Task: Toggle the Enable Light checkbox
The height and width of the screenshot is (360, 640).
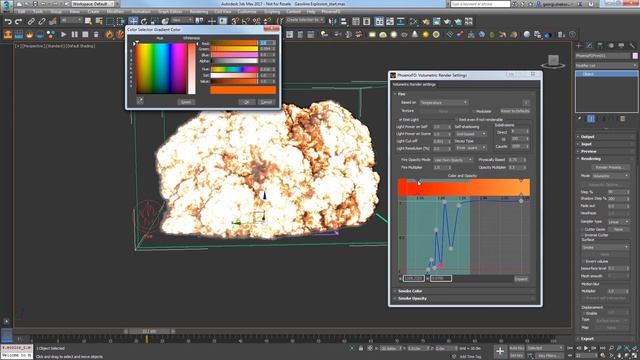Action: (401, 120)
